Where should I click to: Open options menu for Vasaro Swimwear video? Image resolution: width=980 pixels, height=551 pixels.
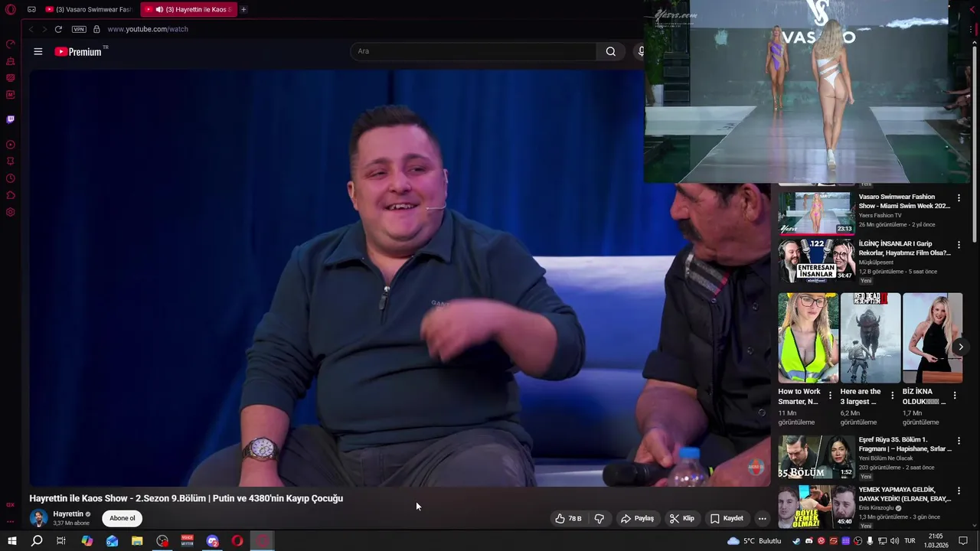coord(959,197)
